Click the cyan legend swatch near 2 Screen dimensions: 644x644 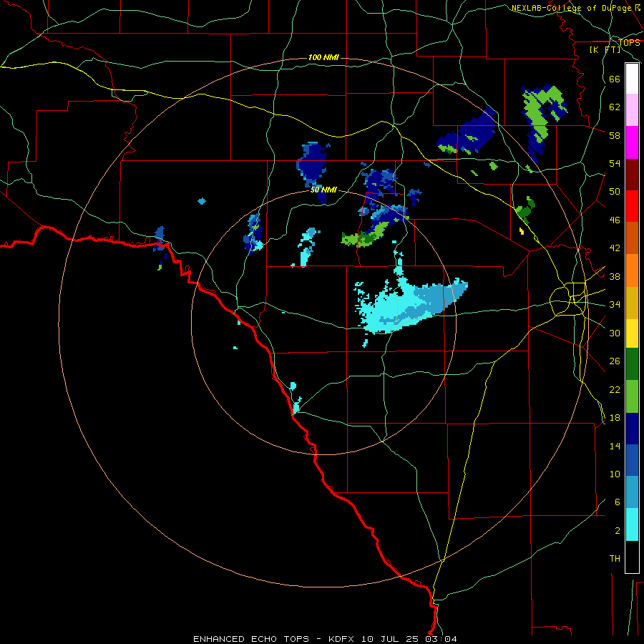[632, 525]
